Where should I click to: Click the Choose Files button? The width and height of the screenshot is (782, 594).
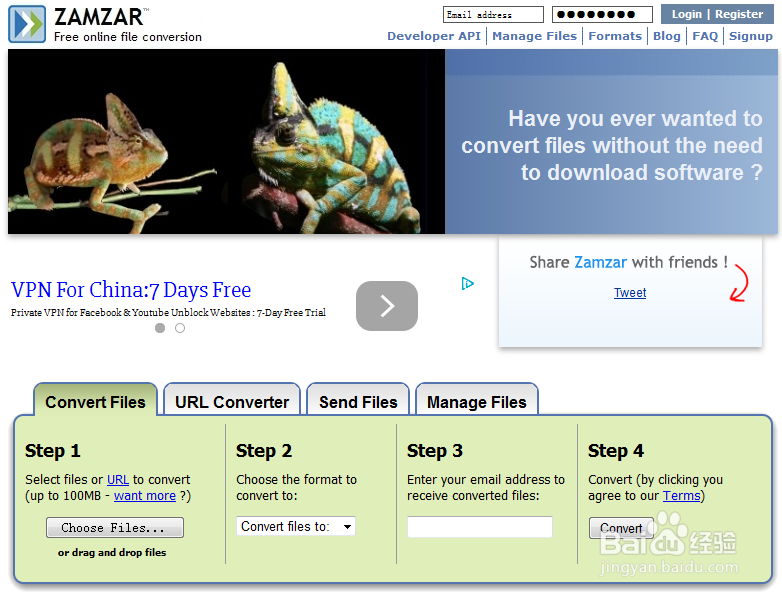click(x=115, y=527)
